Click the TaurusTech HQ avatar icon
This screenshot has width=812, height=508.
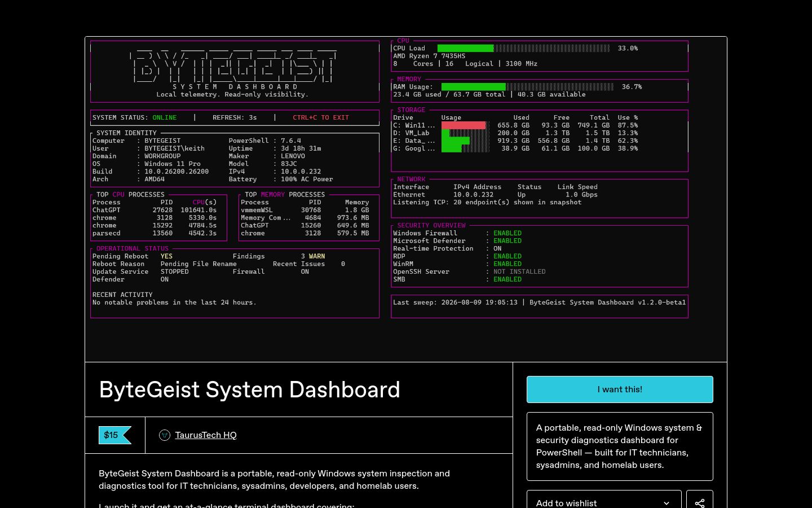pos(165,435)
